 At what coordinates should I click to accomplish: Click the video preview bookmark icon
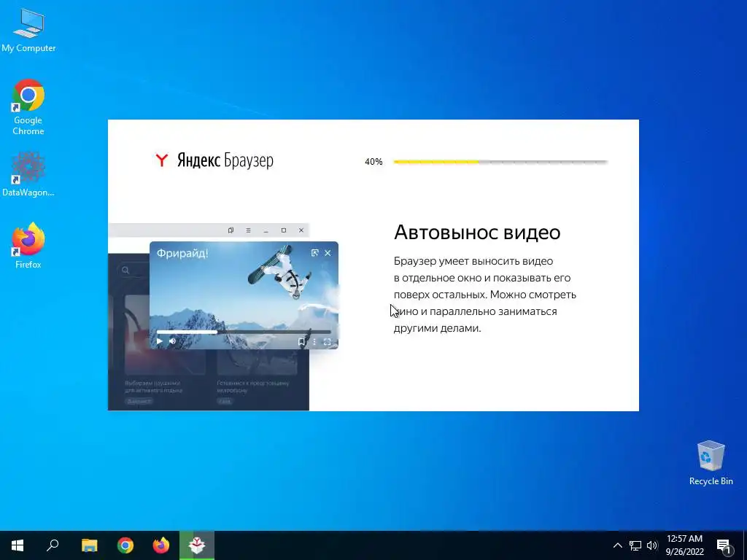[301, 341]
